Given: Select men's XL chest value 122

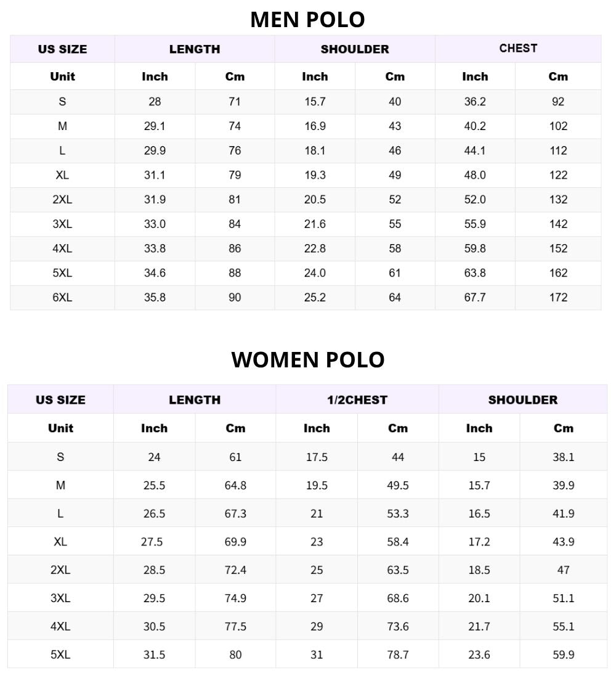Looking at the screenshot, I should pyautogui.click(x=558, y=175).
